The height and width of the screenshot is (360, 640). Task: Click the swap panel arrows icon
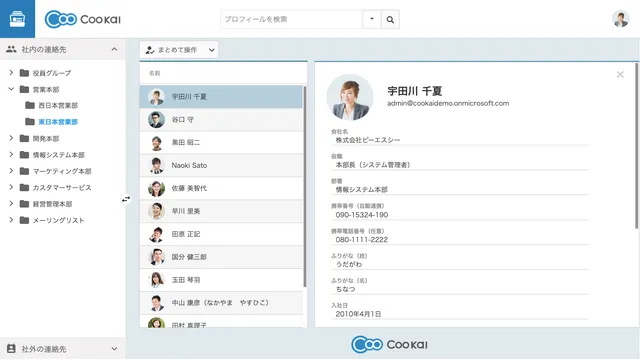(126, 199)
